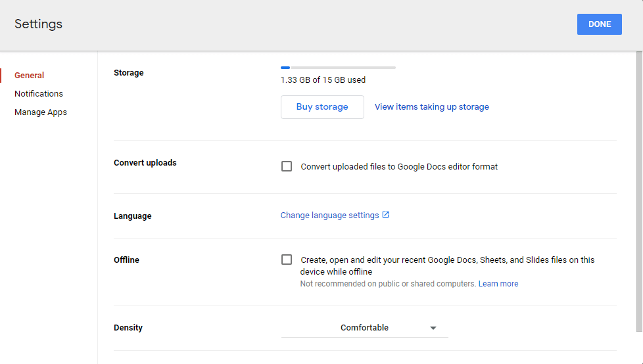
Task: Click the blue DONE button
Action: click(599, 24)
